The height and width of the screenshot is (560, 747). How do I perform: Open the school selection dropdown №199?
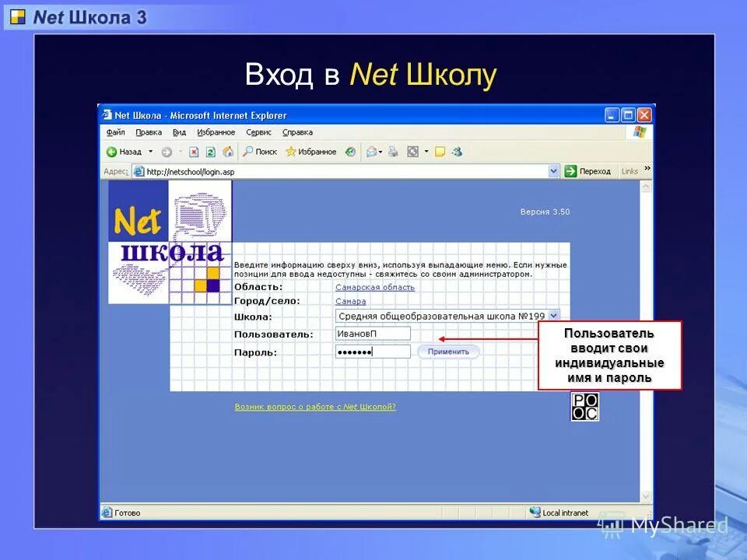552,315
